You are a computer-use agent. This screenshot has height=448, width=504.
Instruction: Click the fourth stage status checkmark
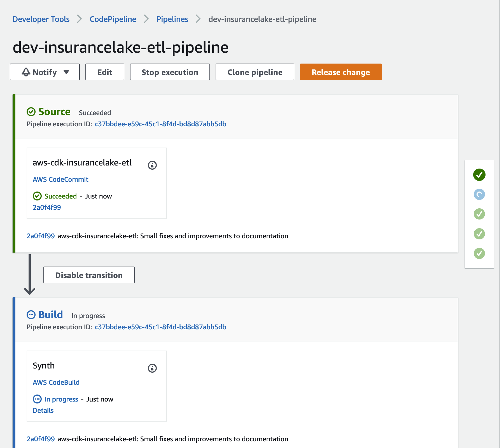pos(479,234)
